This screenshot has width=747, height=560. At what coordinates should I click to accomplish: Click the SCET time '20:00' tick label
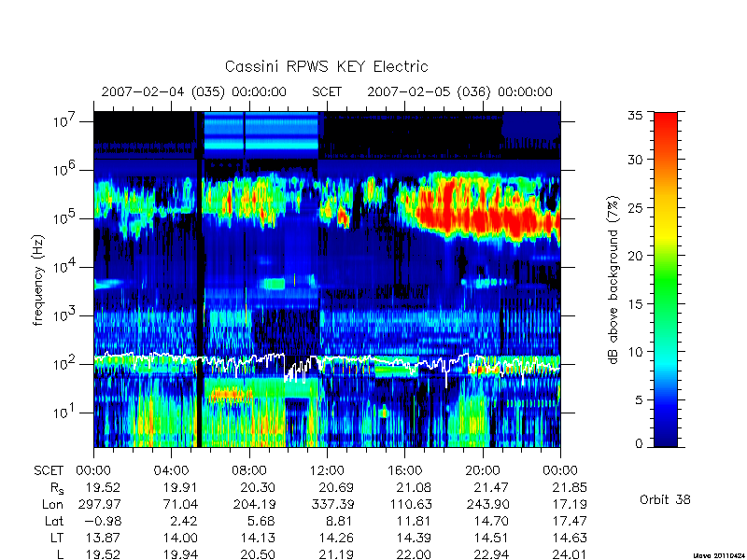[x=482, y=471]
